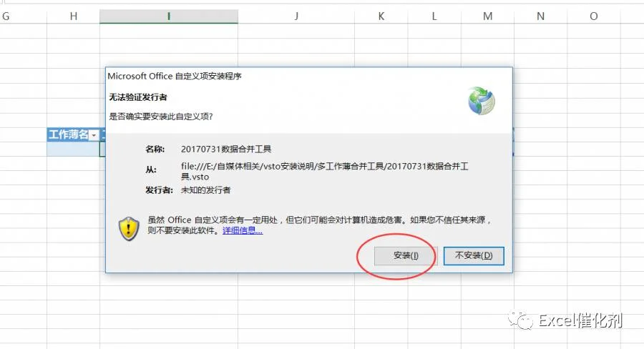Select column H header
Viewport: 644px width, 349px height.
click(x=74, y=16)
